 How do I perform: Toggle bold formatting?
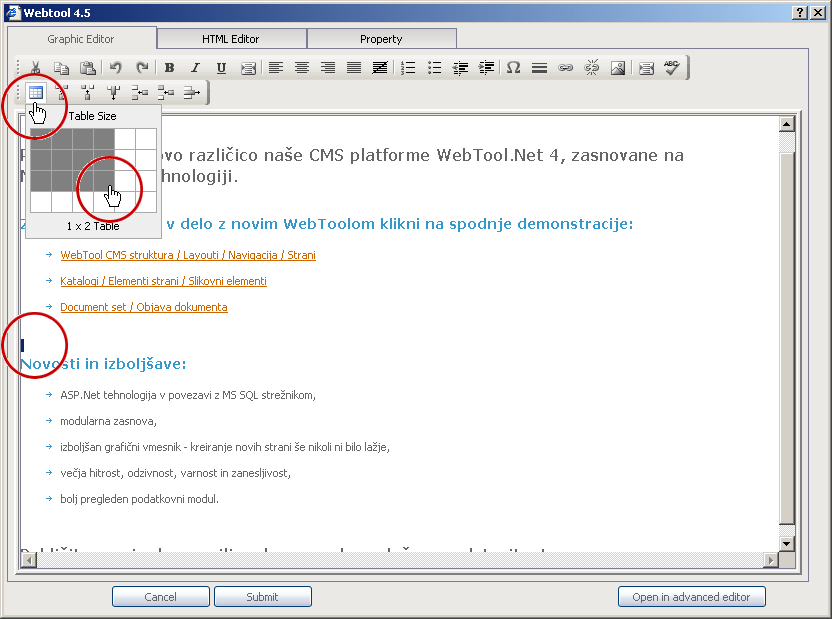pos(169,68)
